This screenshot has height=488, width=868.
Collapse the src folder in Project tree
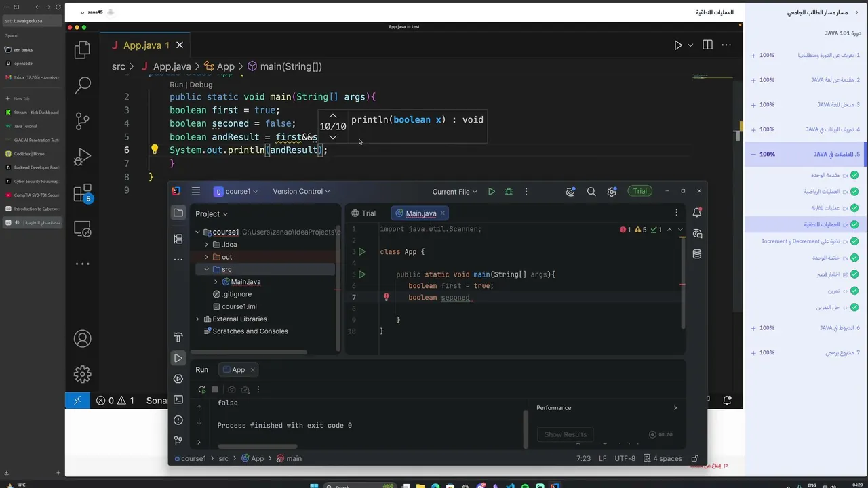(206, 269)
